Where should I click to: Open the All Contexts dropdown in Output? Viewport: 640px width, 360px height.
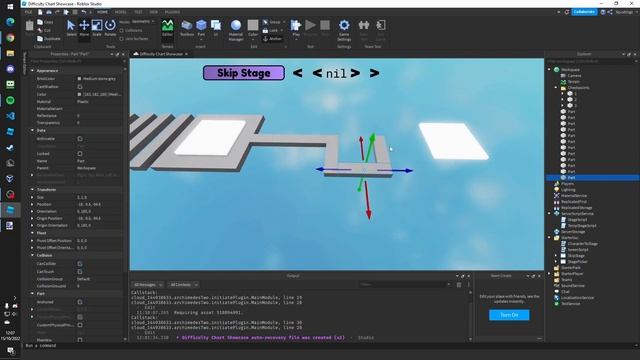coord(183,284)
